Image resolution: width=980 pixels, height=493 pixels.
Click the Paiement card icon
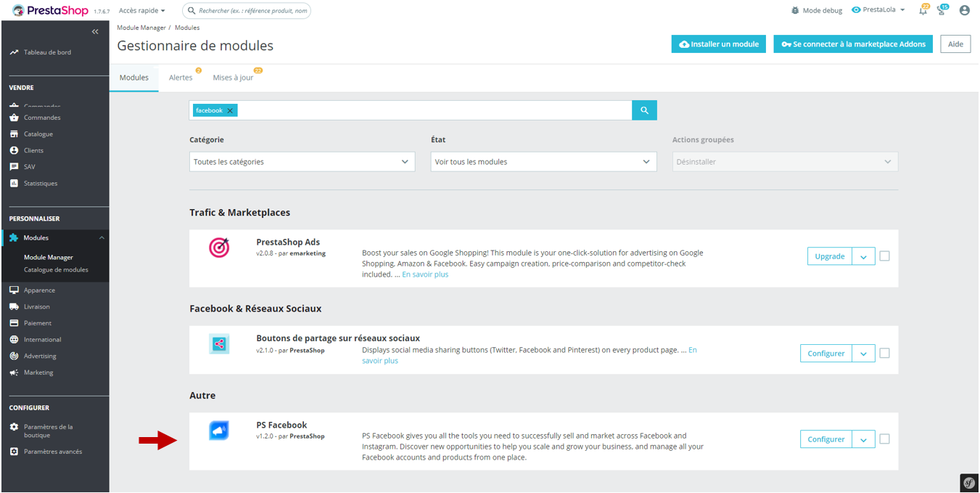click(x=14, y=323)
